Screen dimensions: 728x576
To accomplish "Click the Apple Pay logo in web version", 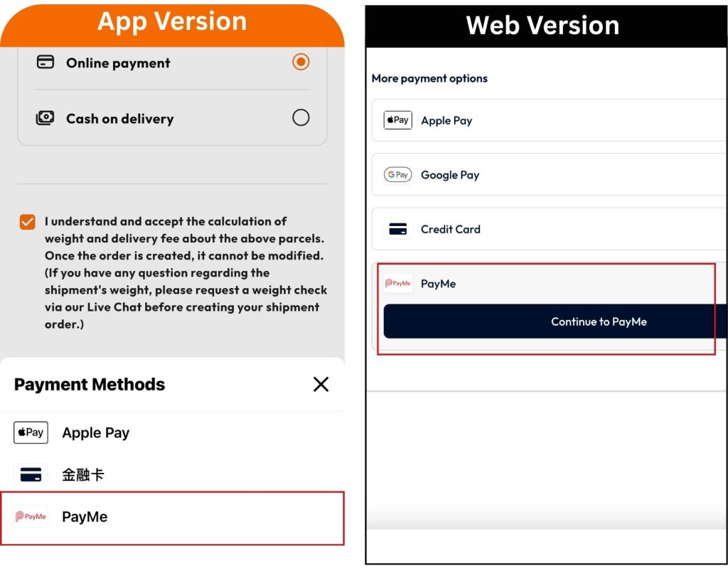I will pyautogui.click(x=398, y=120).
